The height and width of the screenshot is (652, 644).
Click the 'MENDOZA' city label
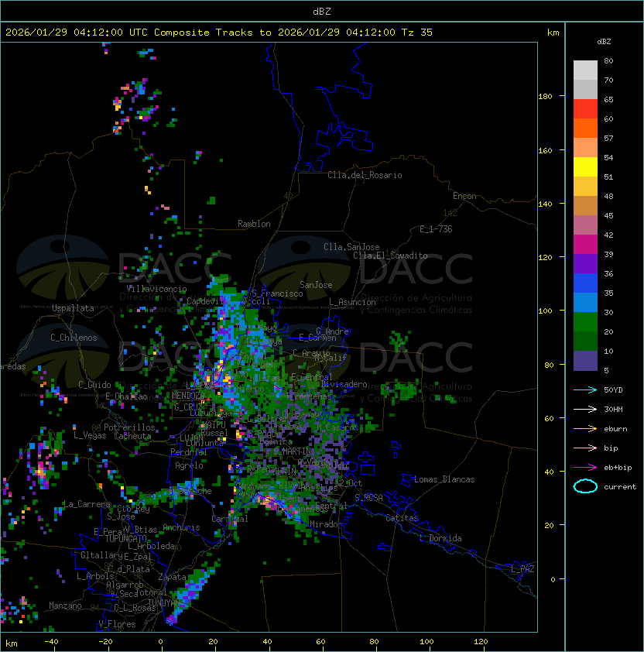pyautogui.click(x=188, y=396)
